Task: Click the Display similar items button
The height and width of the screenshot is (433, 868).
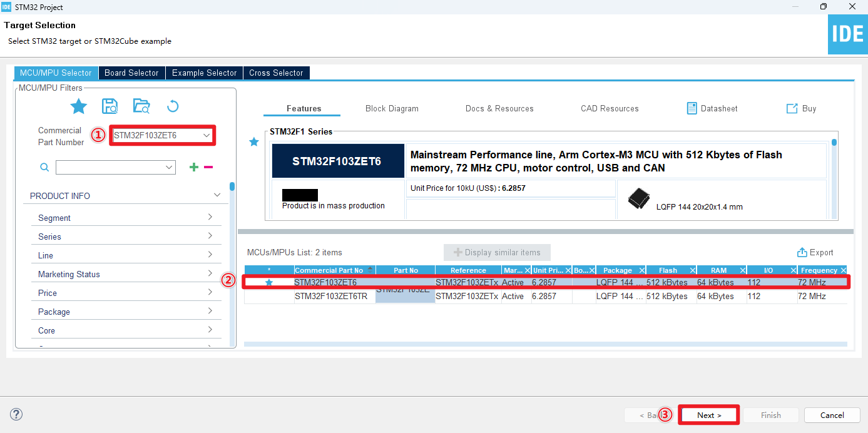Action: (497, 252)
